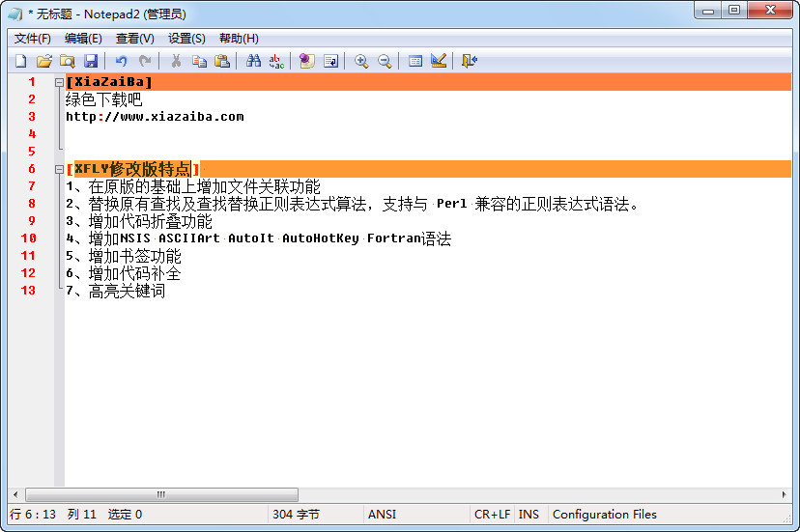This screenshot has width=800, height=532.
Task: Click the word Perl in line 8
Action: coord(451,204)
